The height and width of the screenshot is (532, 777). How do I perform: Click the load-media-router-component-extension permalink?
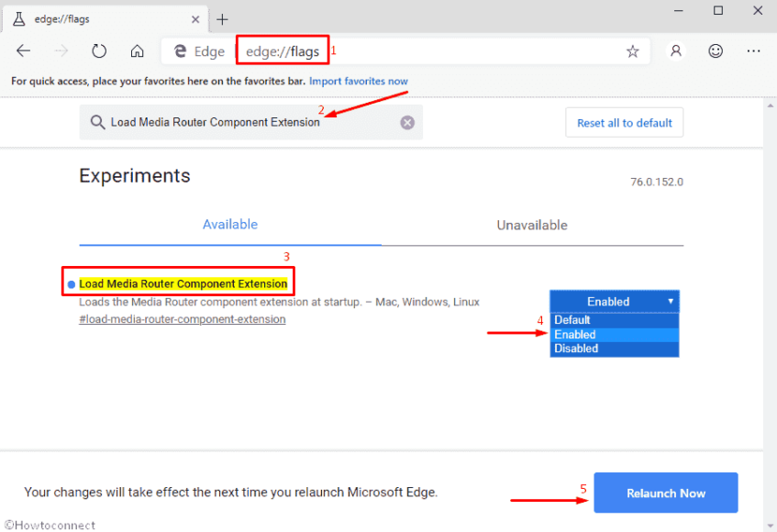click(x=182, y=319)
